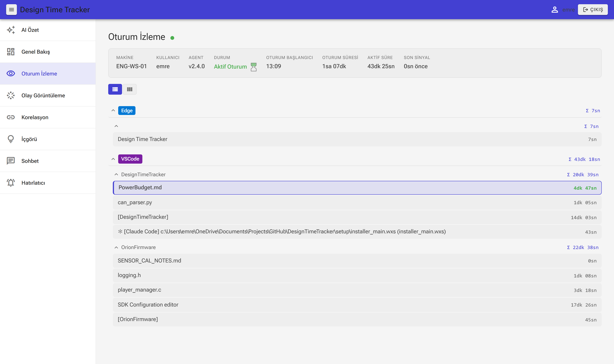Select the SDK Configuration editor row
Viewport: 614px width, 364px height.
(357, 305)
